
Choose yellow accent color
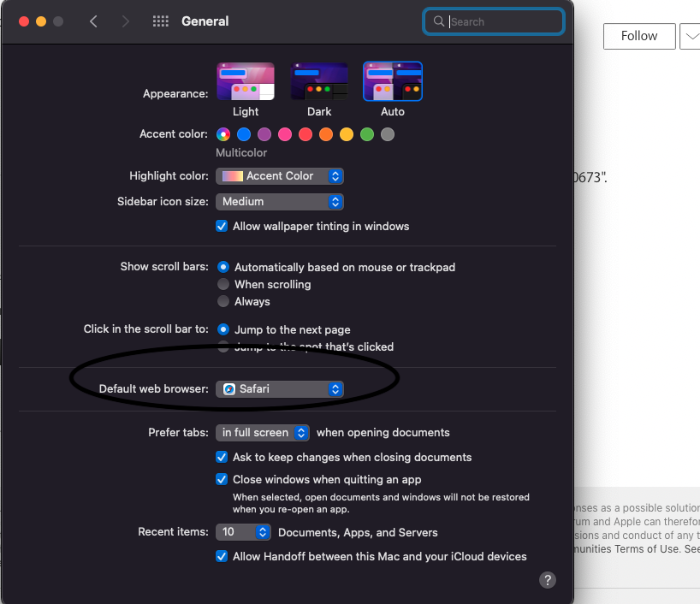347,134
